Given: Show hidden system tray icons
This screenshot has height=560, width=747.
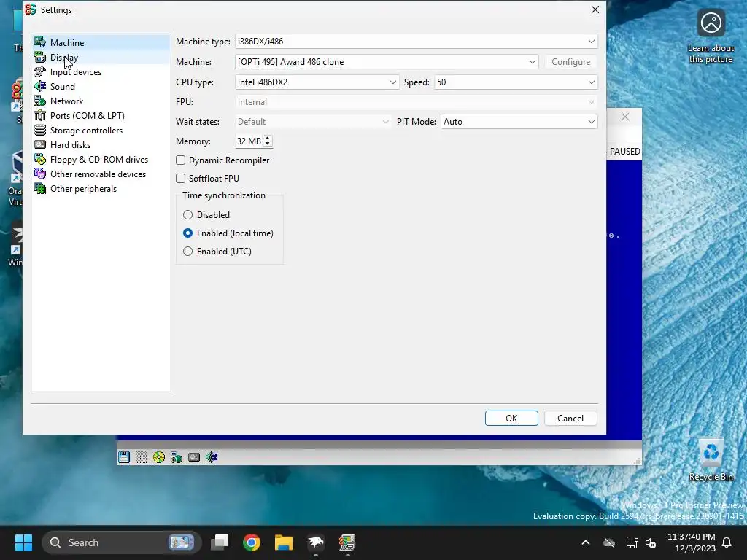Looking at the screenshot, I should coord(586,542).
